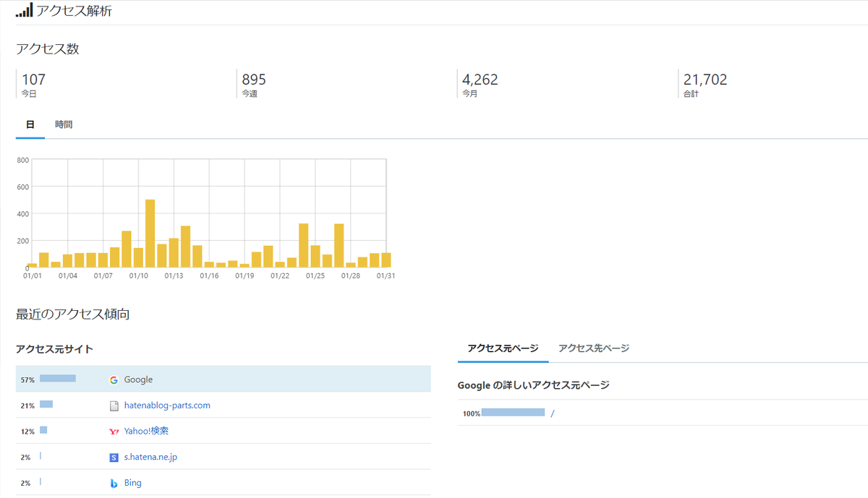Image resolution: width=868 pixels, height=498 pixels.
Task: Click the access analysis signal-bars icon
Action: (24, 11)
